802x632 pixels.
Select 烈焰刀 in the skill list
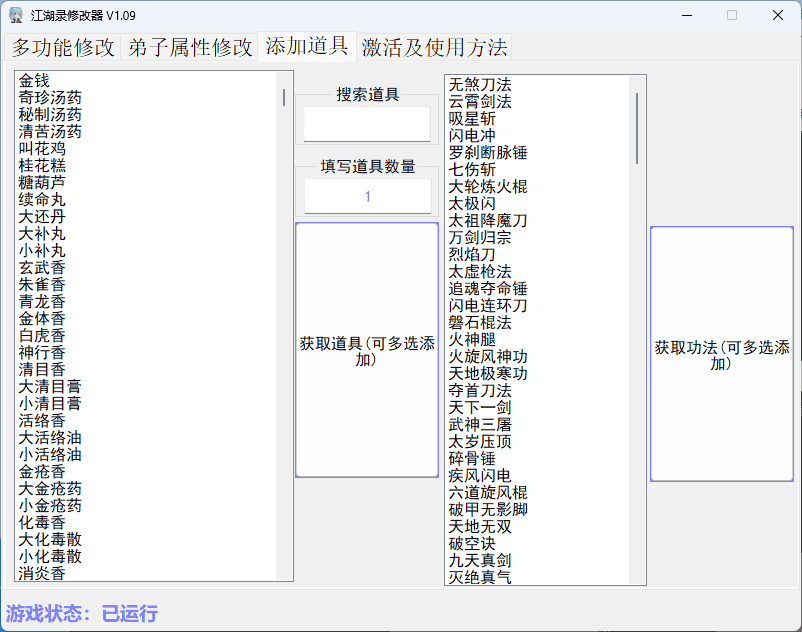[472, 254]
